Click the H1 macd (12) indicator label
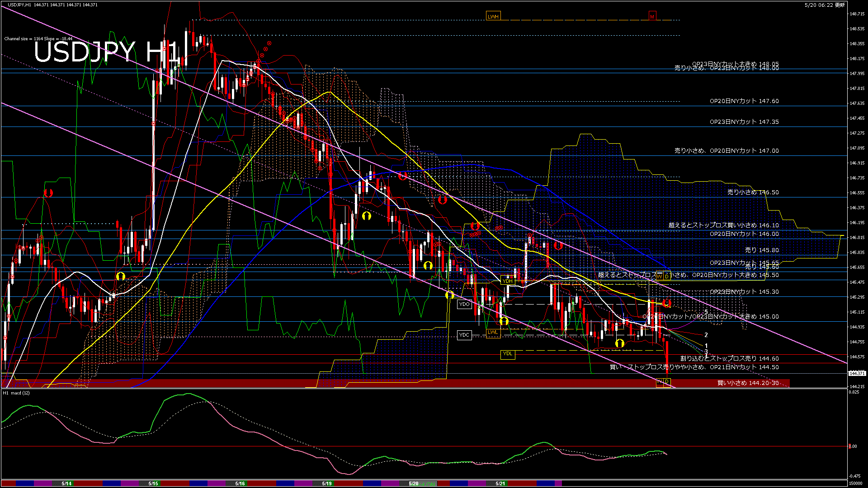This screenshot has width=868, height=488. 17,393
